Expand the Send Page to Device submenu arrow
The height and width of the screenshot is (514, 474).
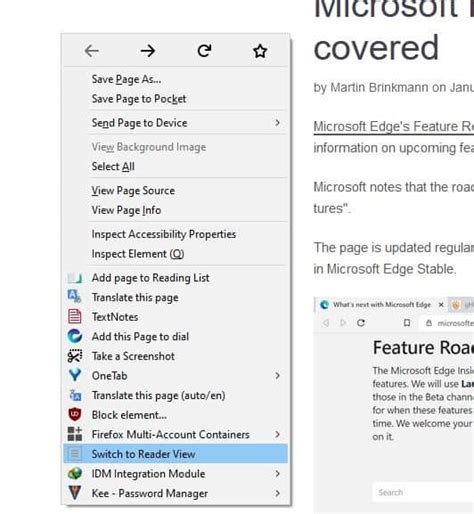pos(277,123)
